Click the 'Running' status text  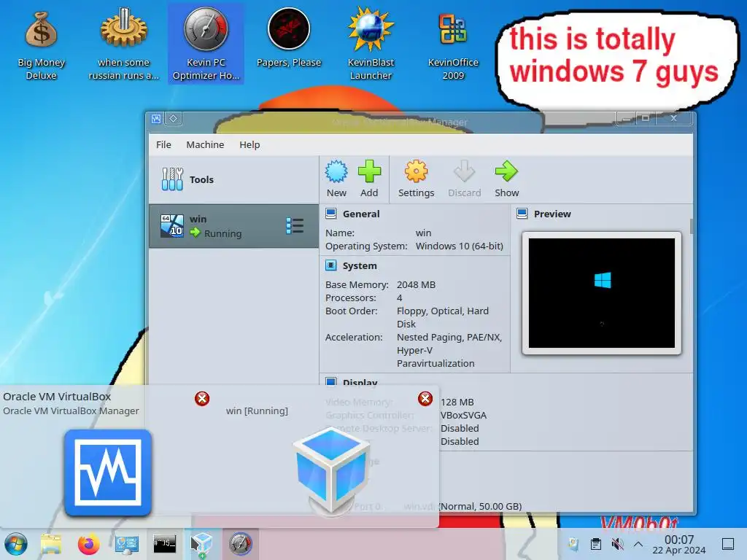223,234
